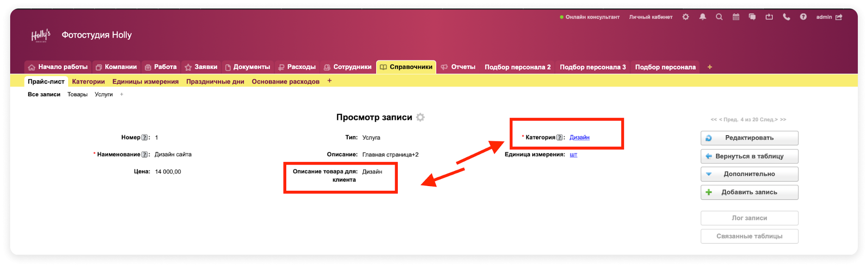Open the Категории submenu tab
The height and width of the screenshot is (267, 868).
coord(88,81)
